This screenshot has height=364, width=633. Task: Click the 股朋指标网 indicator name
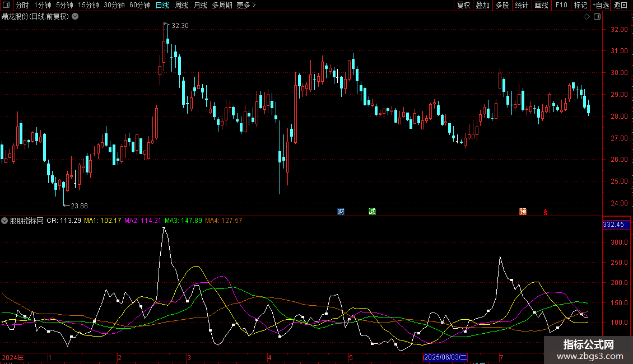(x=27, y=221)
